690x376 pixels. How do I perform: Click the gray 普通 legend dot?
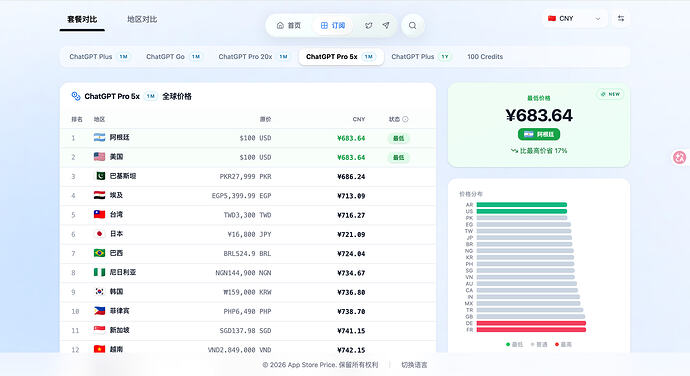click(x=532, y=344)
